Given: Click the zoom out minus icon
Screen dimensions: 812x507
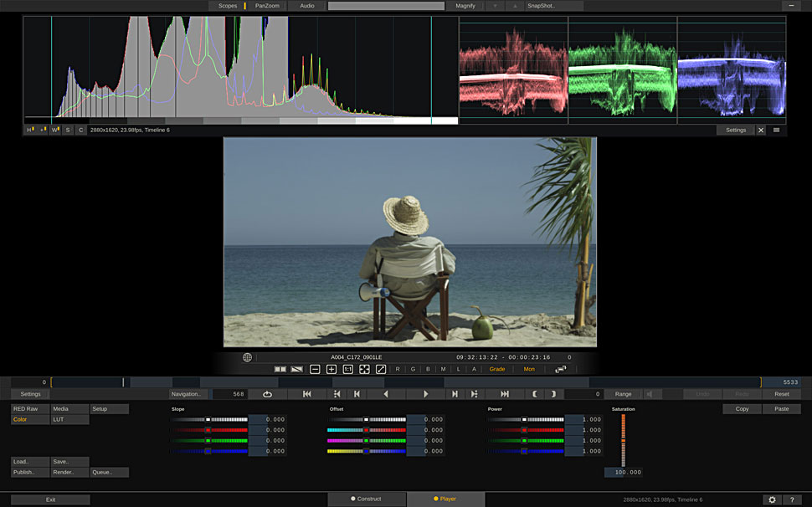Looking at the screenshot, I should [x=315, y=369].
